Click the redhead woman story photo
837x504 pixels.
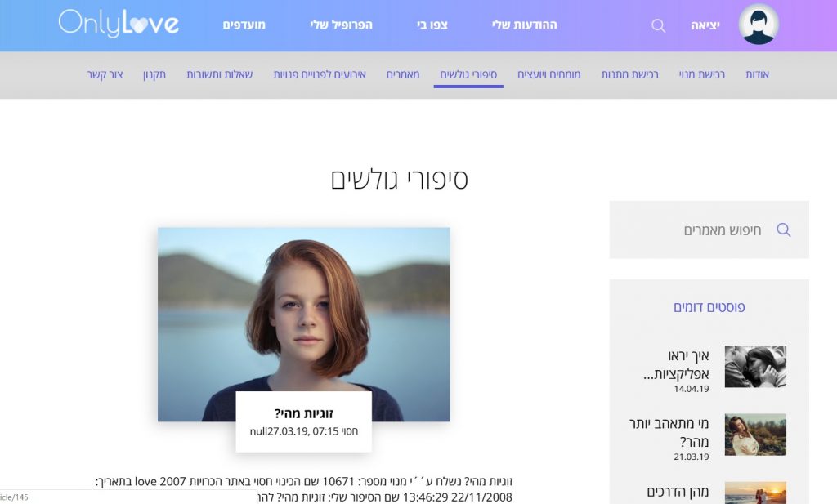point(304,324)
